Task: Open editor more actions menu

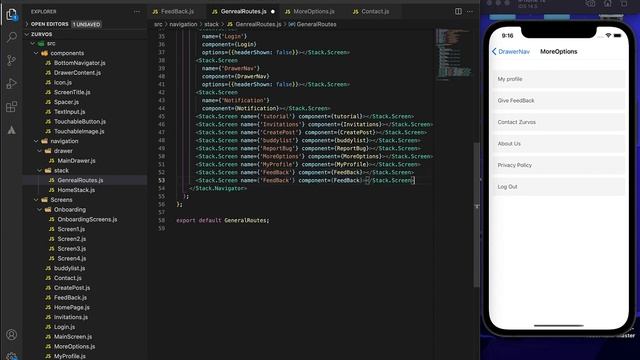Action: 470,11
